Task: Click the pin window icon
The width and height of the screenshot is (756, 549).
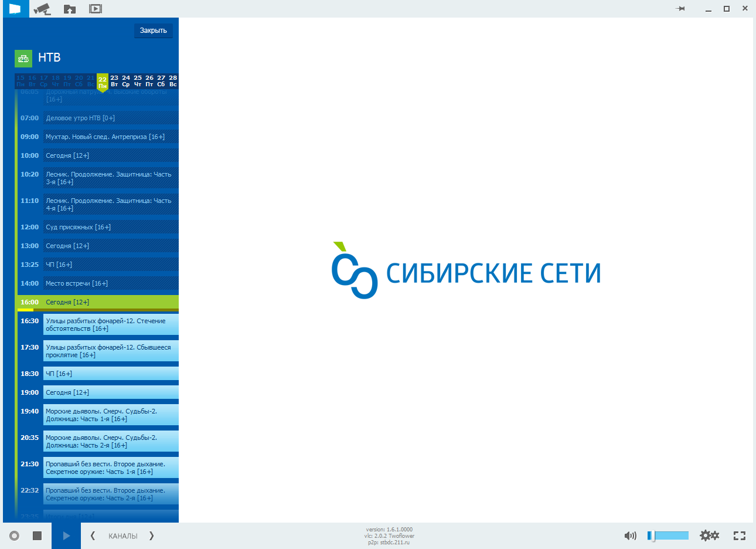Action: pos(680,9)
